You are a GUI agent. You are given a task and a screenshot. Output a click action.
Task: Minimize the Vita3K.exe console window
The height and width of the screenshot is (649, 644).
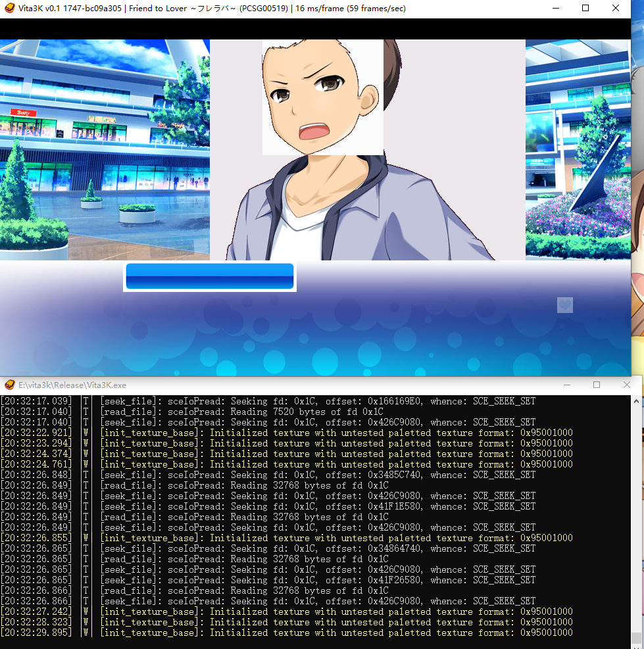tap(567, 385)
